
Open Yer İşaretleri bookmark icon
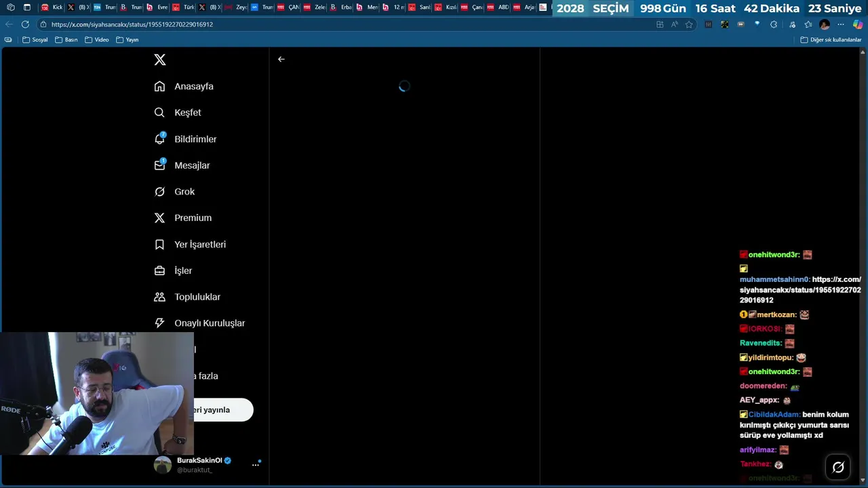pos(159,244)
